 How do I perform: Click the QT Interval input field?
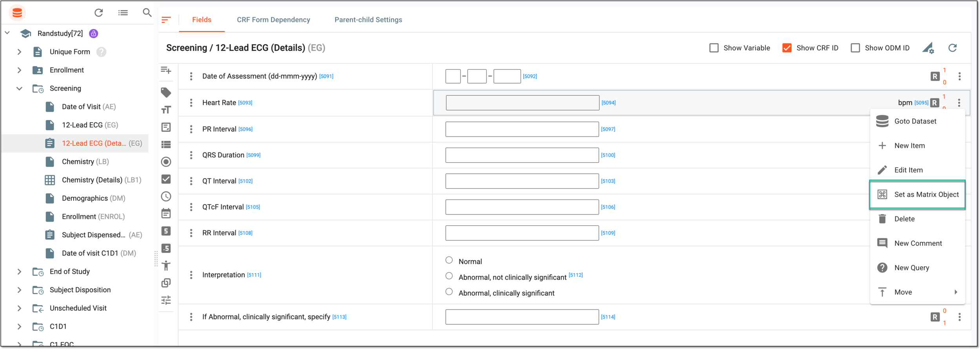[522, 181]
